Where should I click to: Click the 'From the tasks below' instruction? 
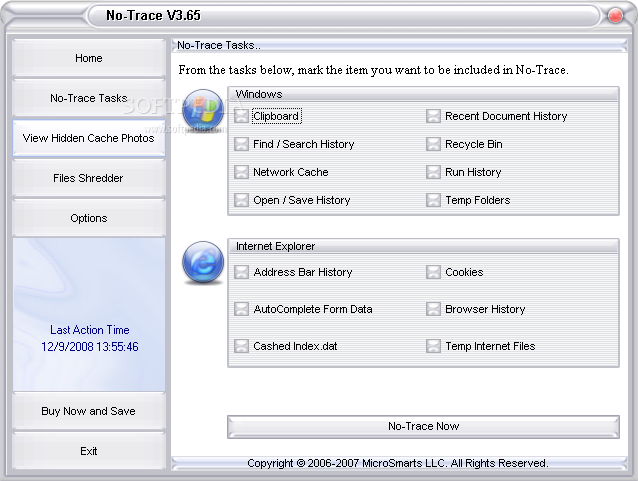click(373, 70)
